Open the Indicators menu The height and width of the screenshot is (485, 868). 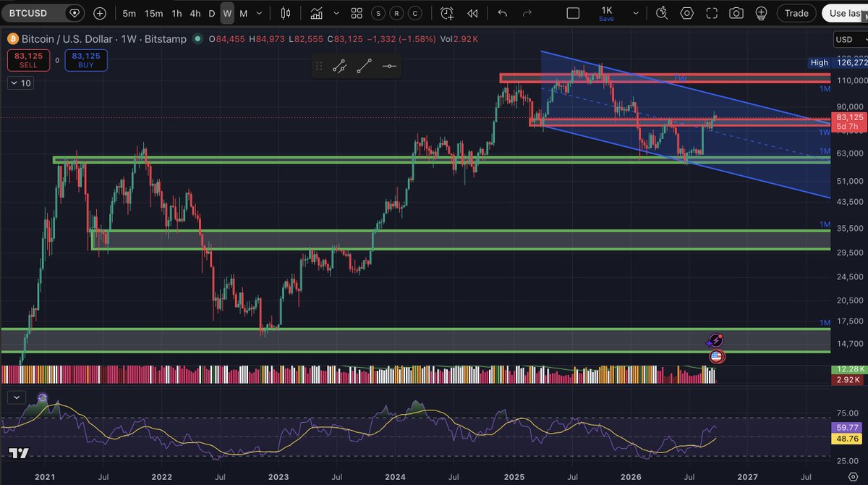316,13
